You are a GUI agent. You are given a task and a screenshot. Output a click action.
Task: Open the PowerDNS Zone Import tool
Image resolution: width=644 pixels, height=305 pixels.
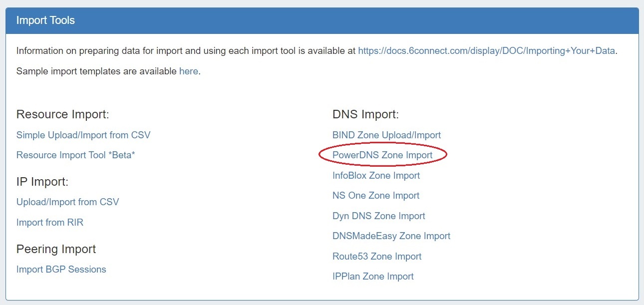click(382, 155)
